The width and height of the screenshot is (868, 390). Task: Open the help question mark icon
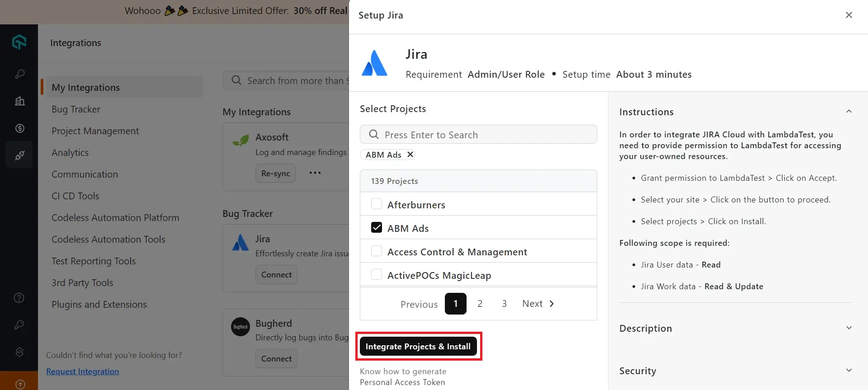pyautogui.click(x=19, y=298)
